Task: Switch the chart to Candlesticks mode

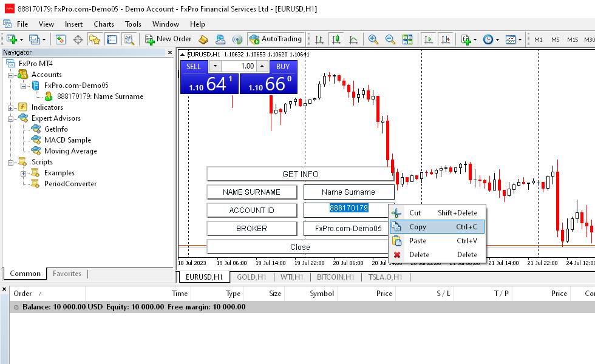Action: point(336,39)
